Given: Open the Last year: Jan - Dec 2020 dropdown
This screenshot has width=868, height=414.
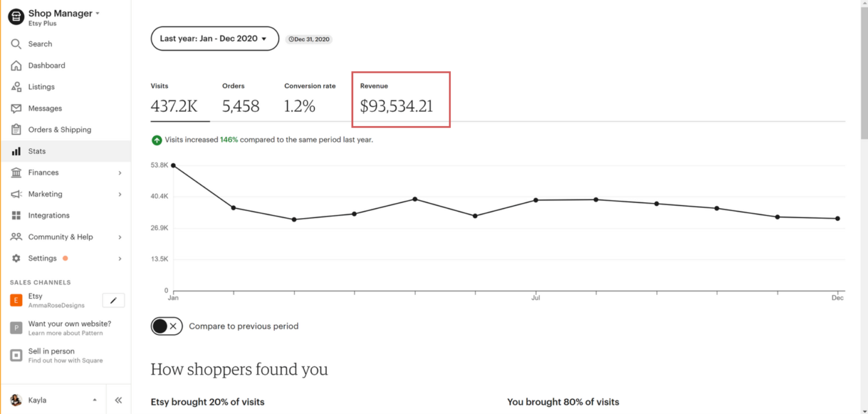Looking at the screenshot, I should pos(214,38).
